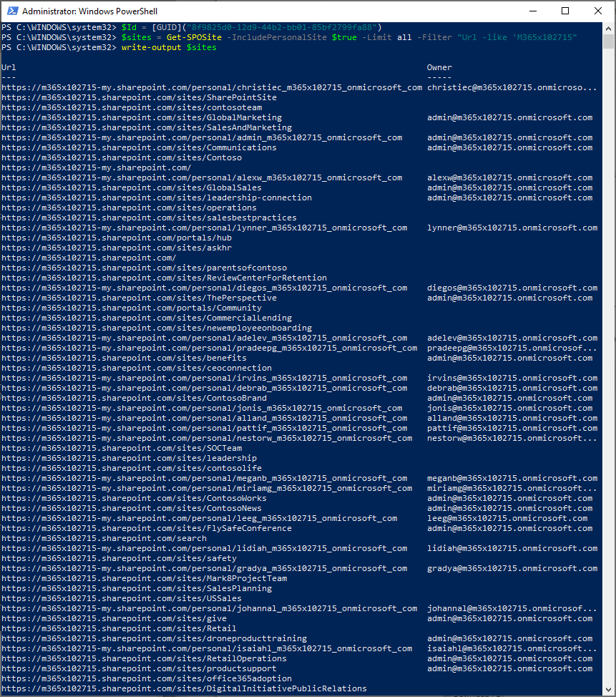The height and width of the screenshot is (697, 616).
Task: Select the sites/CommercialLending URL
Action: pos(147,318)
